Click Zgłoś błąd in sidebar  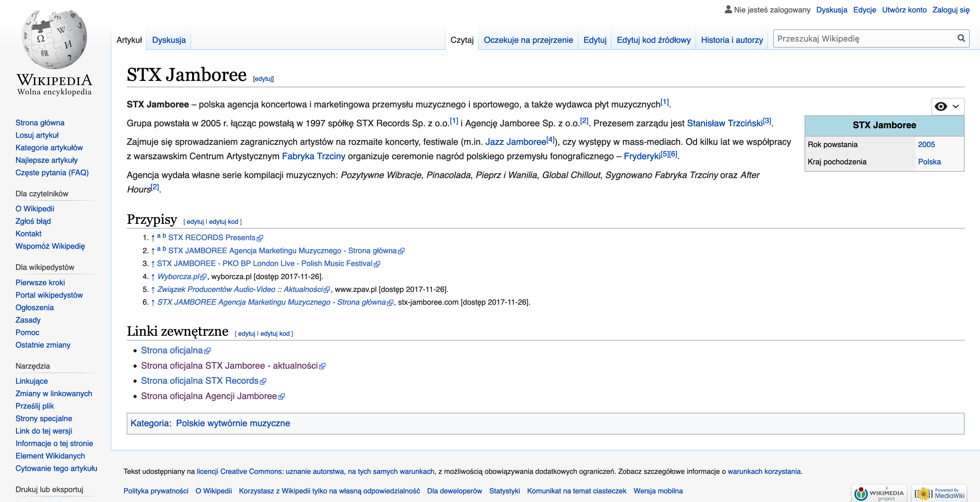pyautogui.click(x=33, y=221)
